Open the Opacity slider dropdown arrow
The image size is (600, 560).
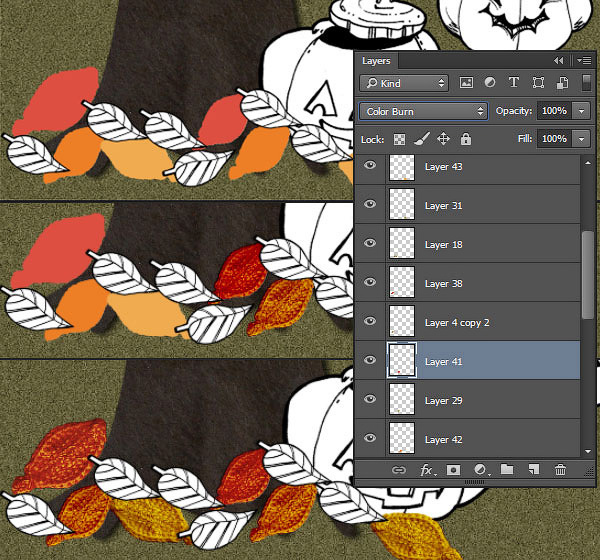[582, 111]
